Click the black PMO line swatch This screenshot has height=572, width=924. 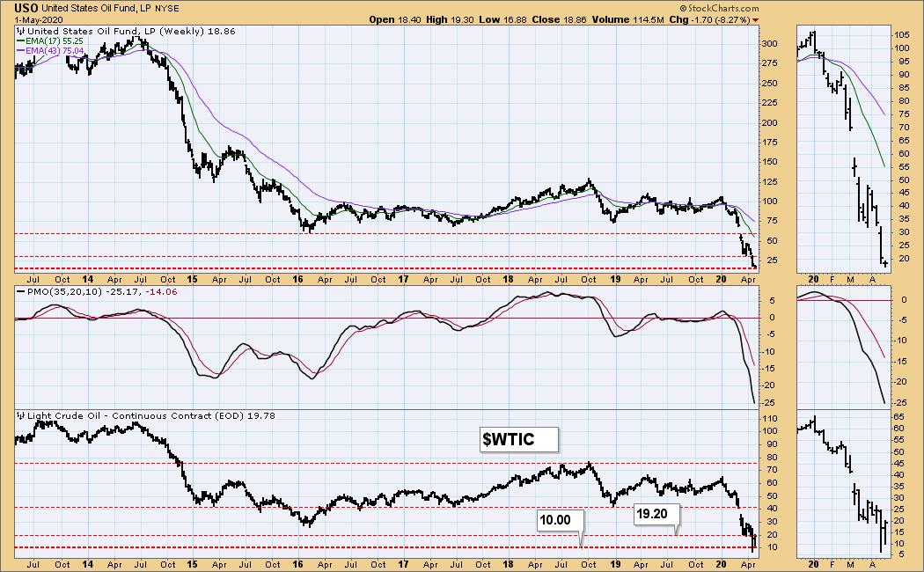point(21,291)
